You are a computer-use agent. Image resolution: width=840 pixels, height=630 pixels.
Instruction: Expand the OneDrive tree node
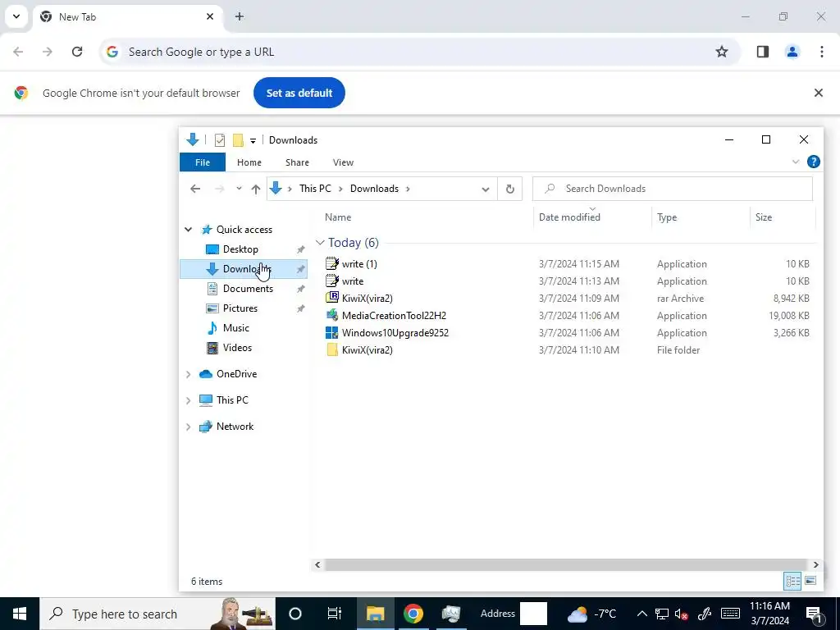point(188,374)
